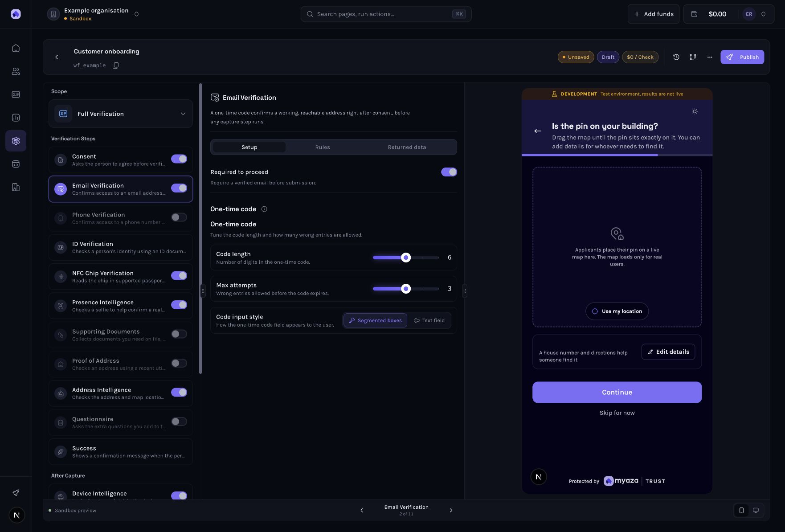Click Use my location button

617,311
